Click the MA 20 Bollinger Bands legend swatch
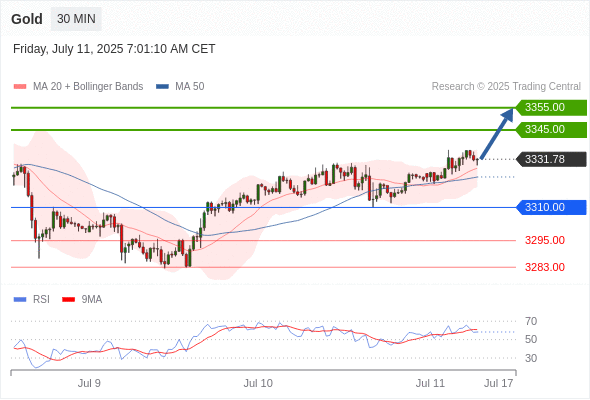The image size is (590, 400). (20, 87)
